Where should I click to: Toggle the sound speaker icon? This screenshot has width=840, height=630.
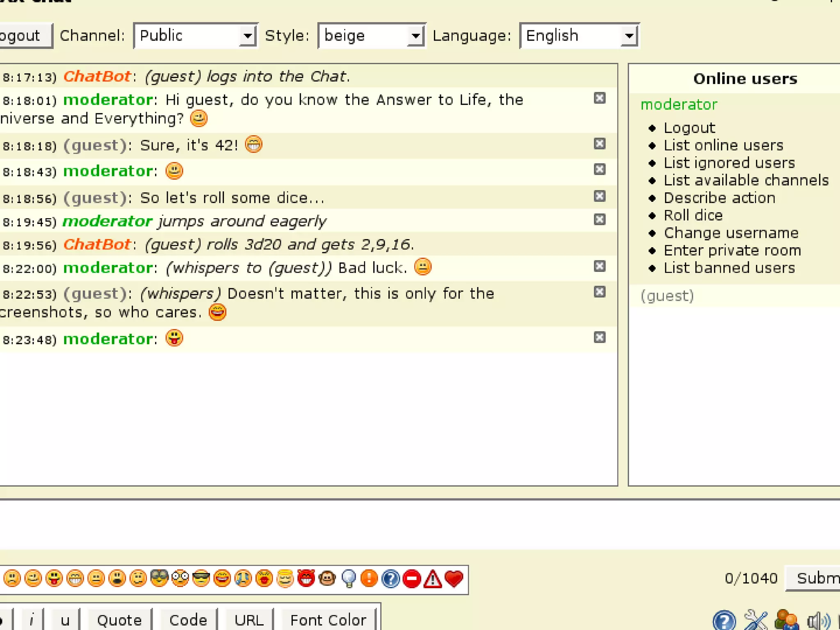pos(818,621)
